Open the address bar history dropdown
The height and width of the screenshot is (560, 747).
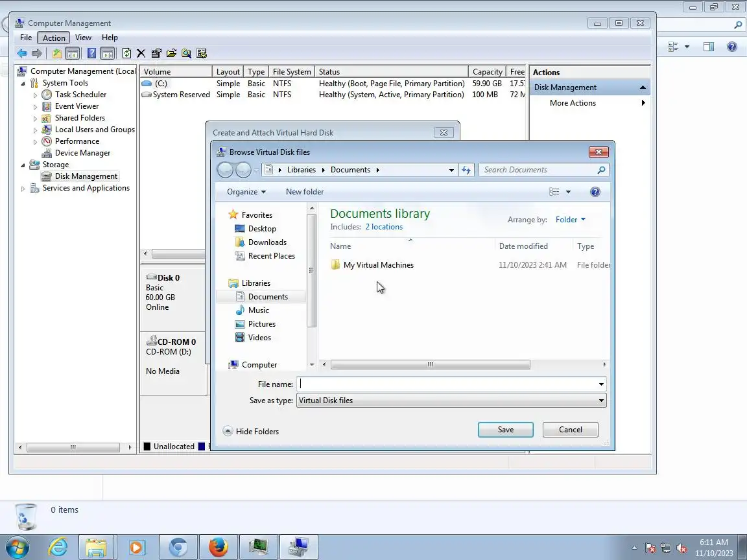[x=451, y=170]
